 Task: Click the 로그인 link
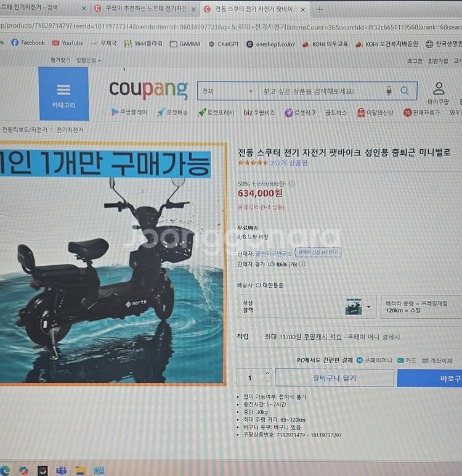415,61
